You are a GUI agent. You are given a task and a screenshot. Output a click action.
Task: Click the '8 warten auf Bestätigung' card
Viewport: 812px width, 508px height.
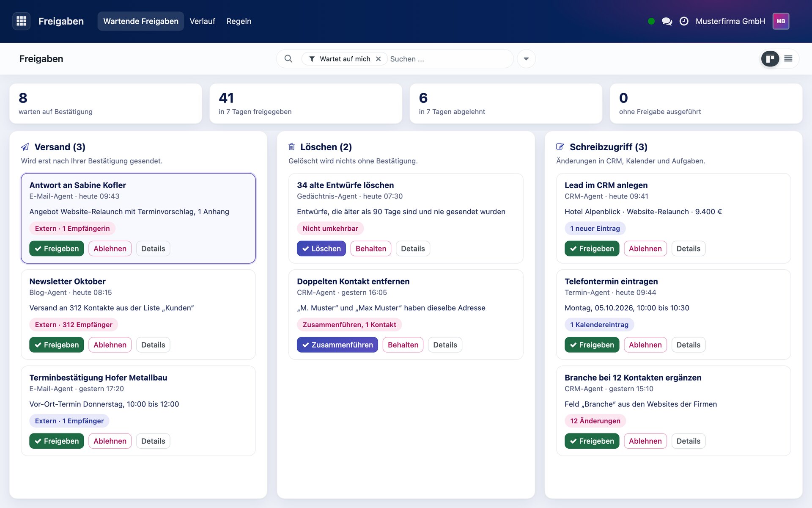click(106, 103)
